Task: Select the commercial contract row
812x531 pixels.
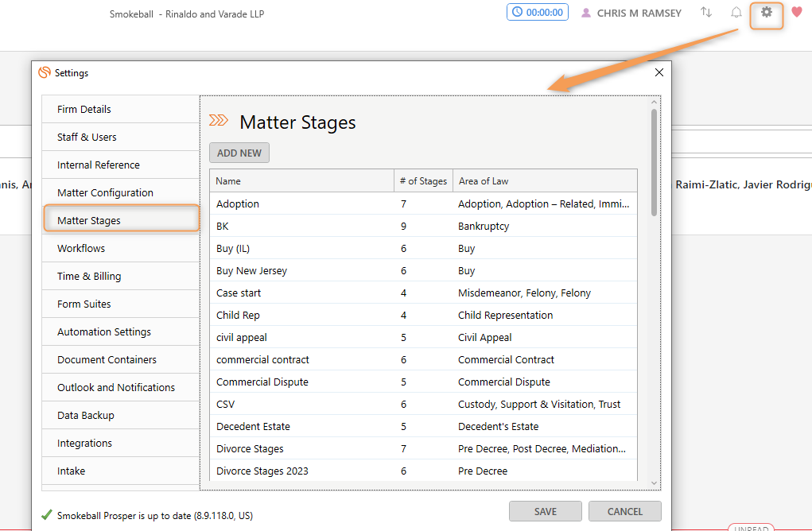Action: coord(423,359)
